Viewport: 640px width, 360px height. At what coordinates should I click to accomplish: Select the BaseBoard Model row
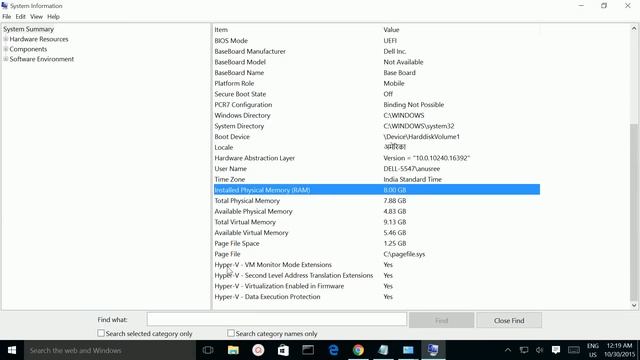[377, 62]
